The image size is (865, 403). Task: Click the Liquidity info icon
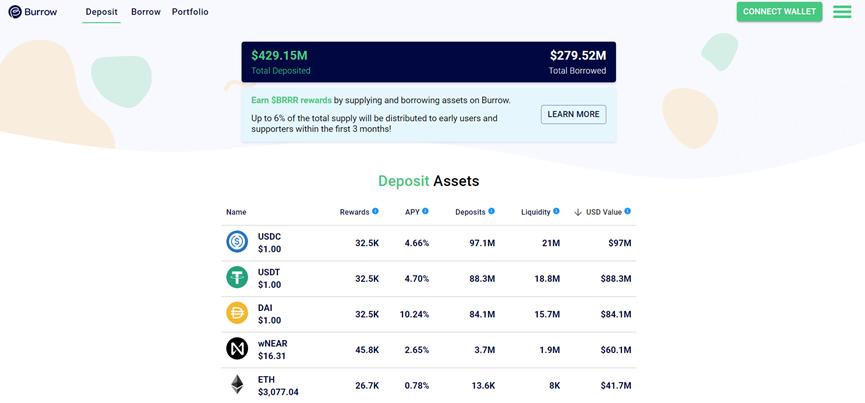(x=557, y=211)
